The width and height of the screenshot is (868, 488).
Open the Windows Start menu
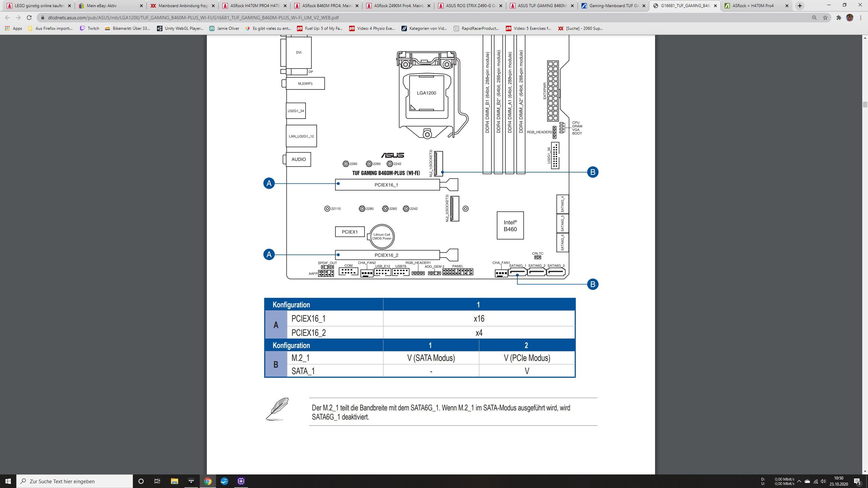pos(8,481)
